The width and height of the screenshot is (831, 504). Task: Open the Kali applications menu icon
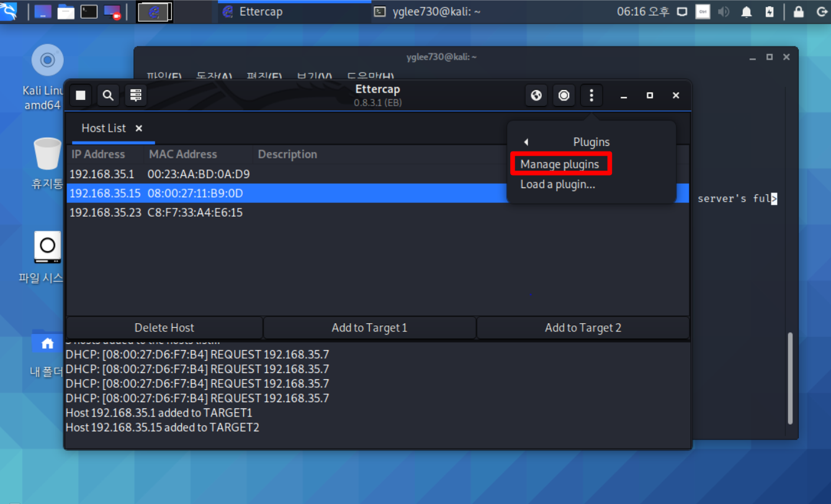9,11
